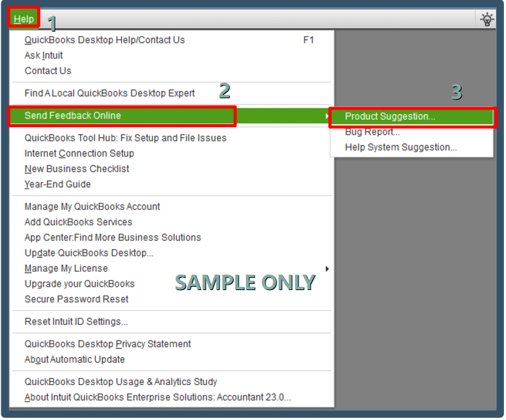The width and height of the screenshot is (506, 420).
Task: Select Find A Local QuickBooks Desktop Expert
Action: [x=109, y=93]
